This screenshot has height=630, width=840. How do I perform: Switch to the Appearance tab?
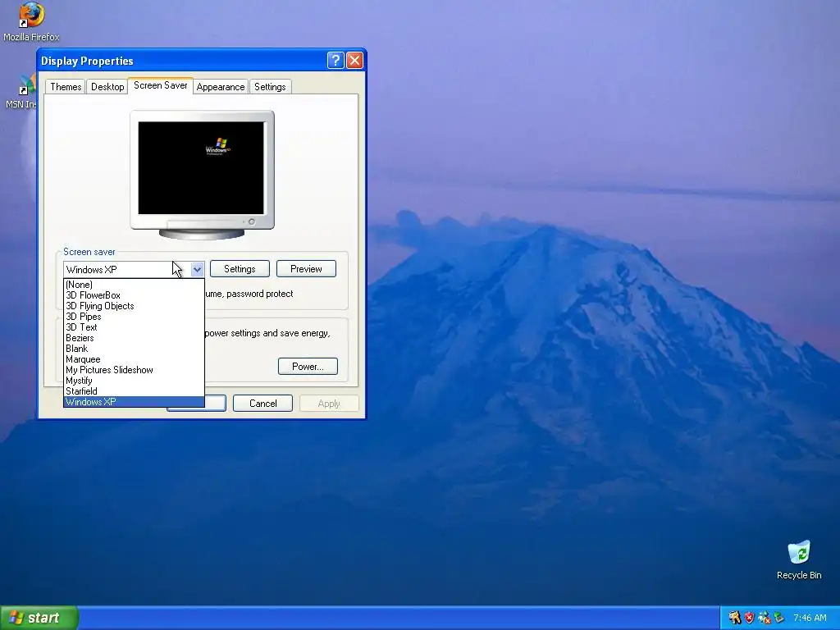coord(220,87)
